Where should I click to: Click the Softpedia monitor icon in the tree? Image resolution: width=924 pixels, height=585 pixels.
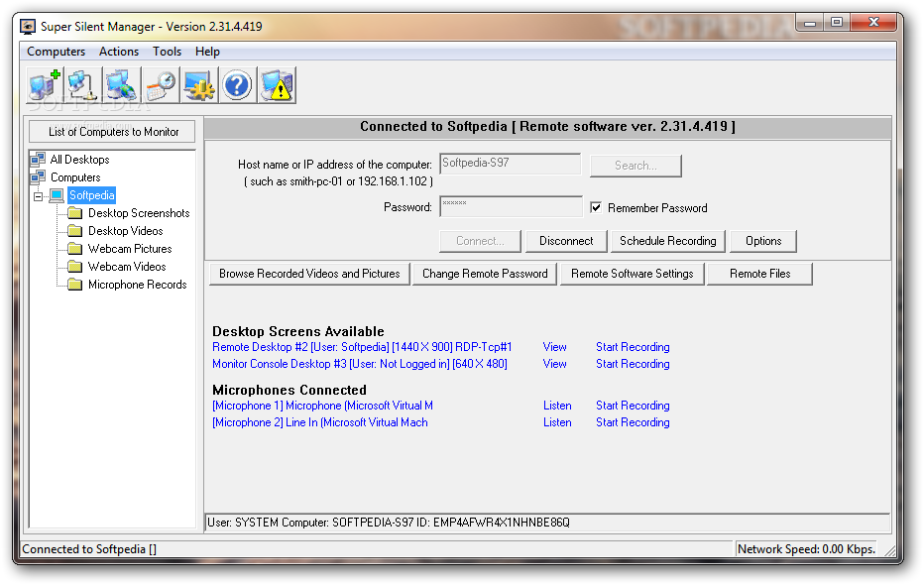tap(58, 195)
